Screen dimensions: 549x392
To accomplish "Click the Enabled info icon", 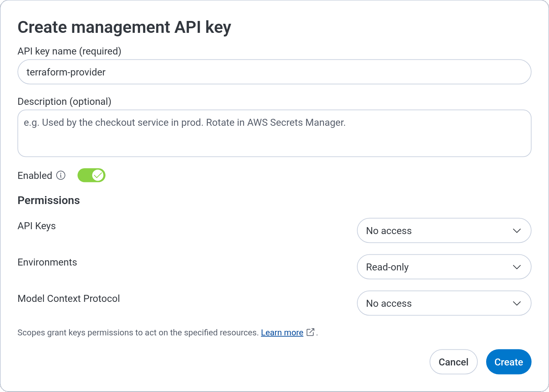I will click(x=61, y=175).
